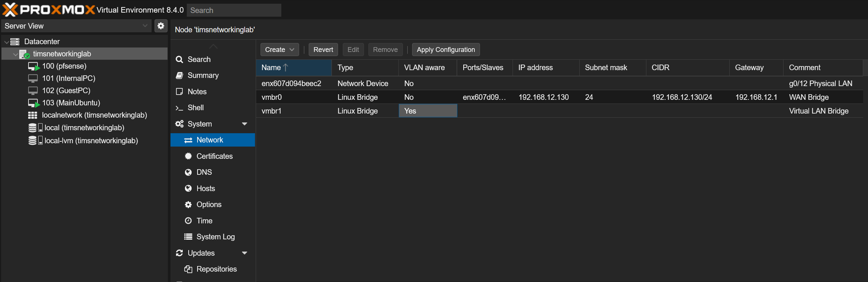Click the Options gear icon
Viewport: 868px width, 282px height.
click(188, 204)
